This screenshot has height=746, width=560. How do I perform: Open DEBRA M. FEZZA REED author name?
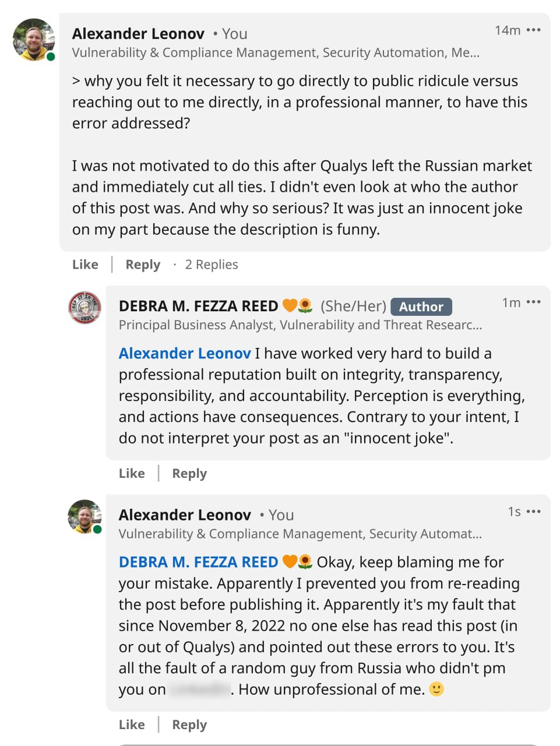(198, 306)
